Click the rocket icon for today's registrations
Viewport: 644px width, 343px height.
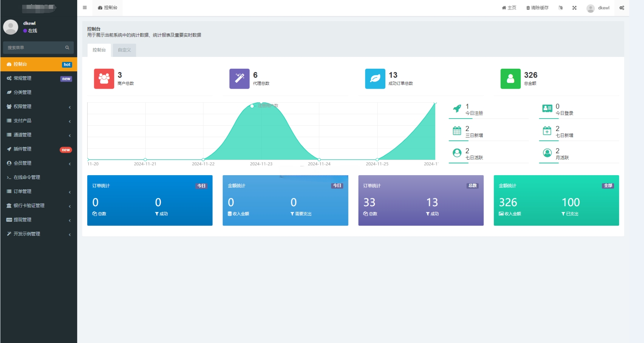[457, 109]
